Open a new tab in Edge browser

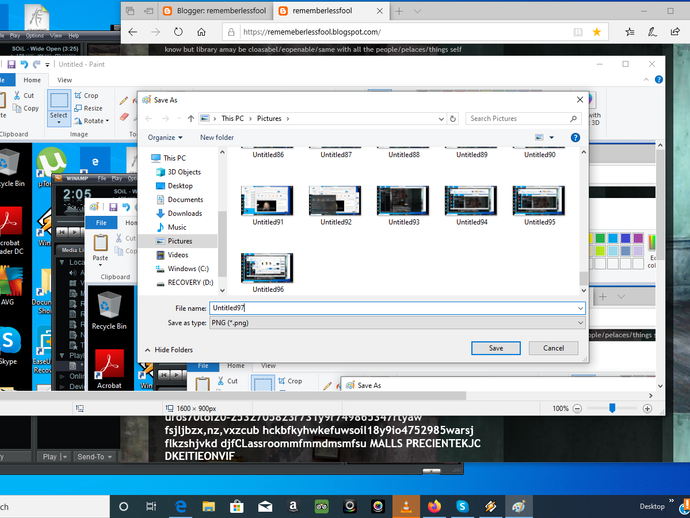399,11
